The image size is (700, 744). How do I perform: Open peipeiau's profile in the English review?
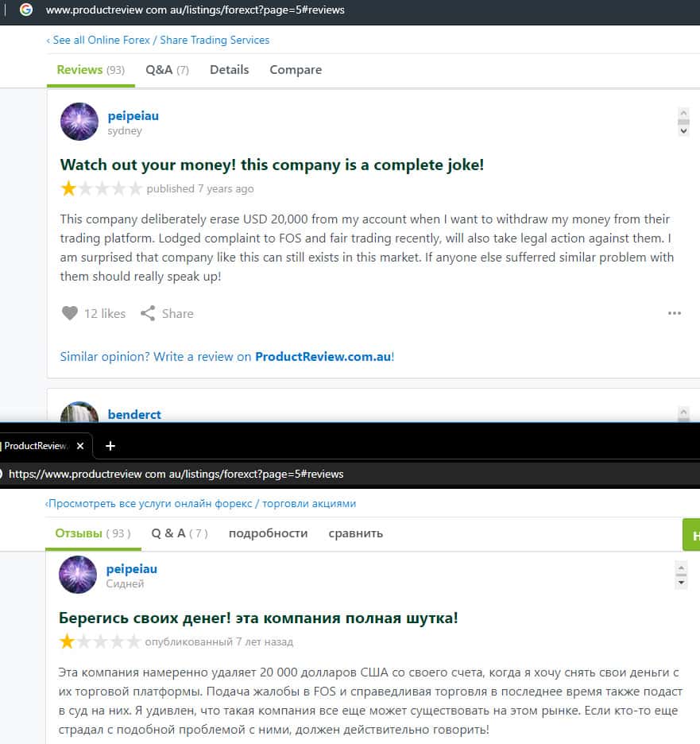[x=133, y=116]
